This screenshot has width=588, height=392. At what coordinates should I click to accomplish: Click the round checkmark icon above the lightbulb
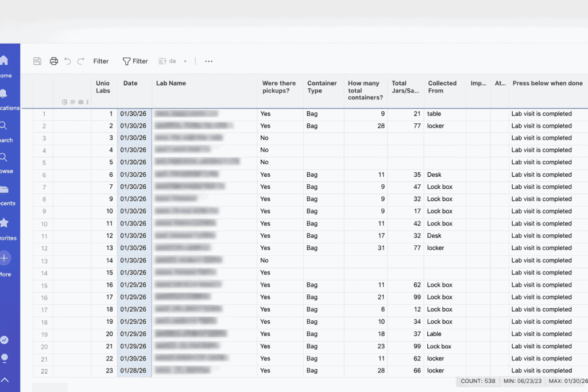click(x=4, y=340)
